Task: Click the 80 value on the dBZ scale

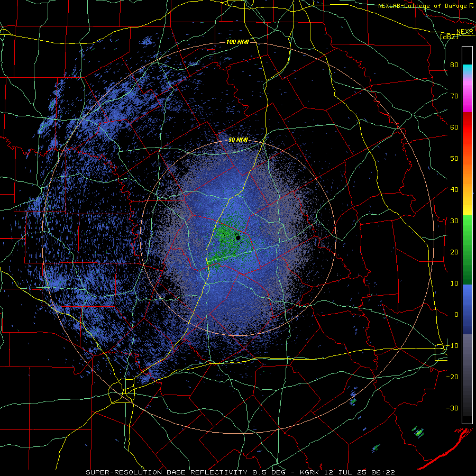Action: tap(454, 65)
